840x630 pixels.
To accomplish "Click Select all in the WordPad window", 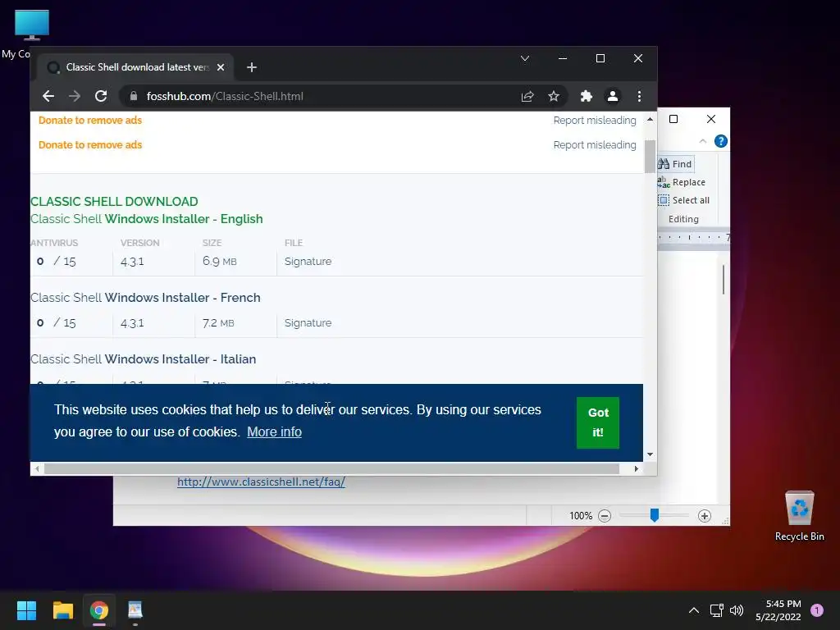I will (x=684, y=200).
